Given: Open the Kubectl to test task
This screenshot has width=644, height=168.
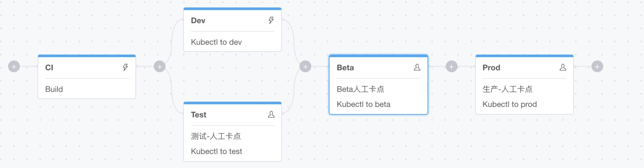Looking at the screenshot, I should click(x=217, y=151).
